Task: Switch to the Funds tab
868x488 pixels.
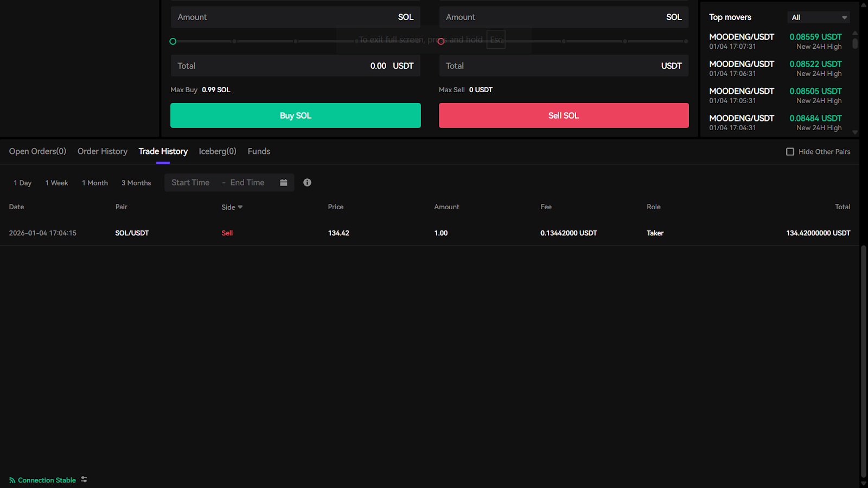Action: click(259, 151)
